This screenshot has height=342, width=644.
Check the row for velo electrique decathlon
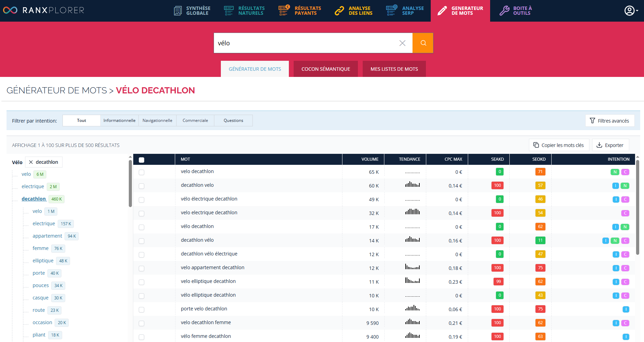pyautogui.click(x=142, y=213)
